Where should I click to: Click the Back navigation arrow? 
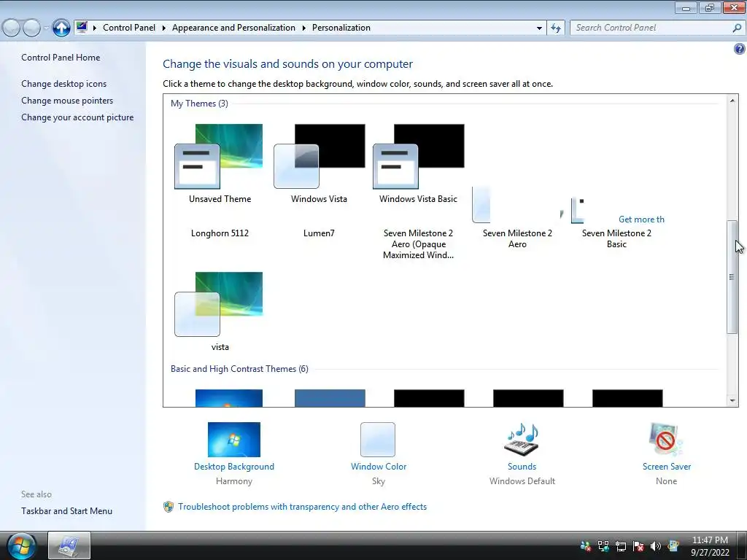(12, 28)
